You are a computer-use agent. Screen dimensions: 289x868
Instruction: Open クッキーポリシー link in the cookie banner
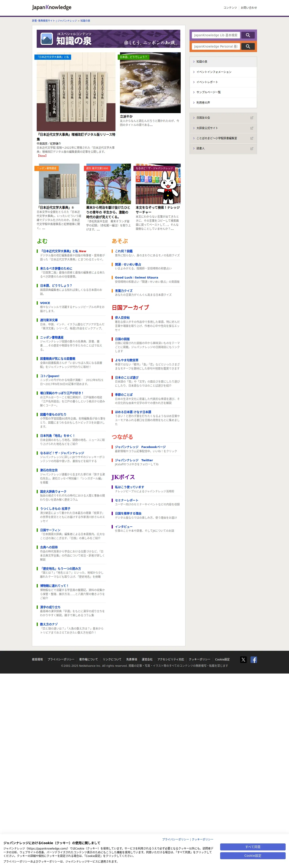[x=203, y=839]
